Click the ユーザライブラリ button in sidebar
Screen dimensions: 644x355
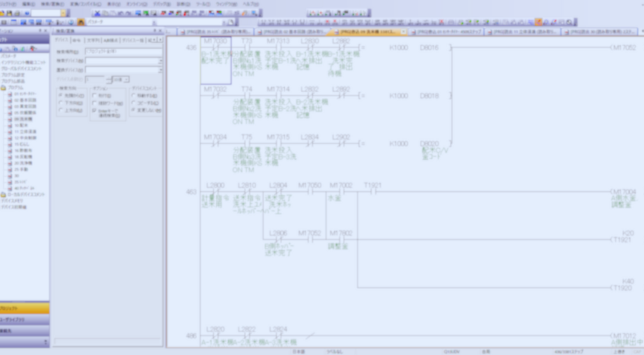[24, 319]
